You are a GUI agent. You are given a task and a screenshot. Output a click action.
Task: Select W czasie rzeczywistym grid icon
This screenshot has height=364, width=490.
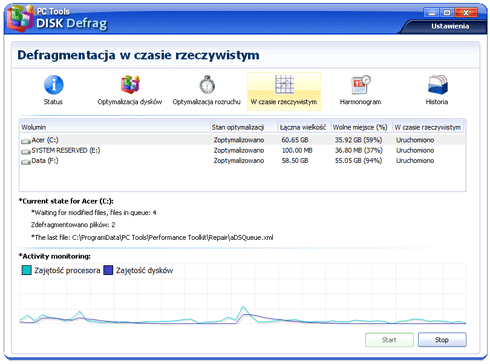point(284,84)
